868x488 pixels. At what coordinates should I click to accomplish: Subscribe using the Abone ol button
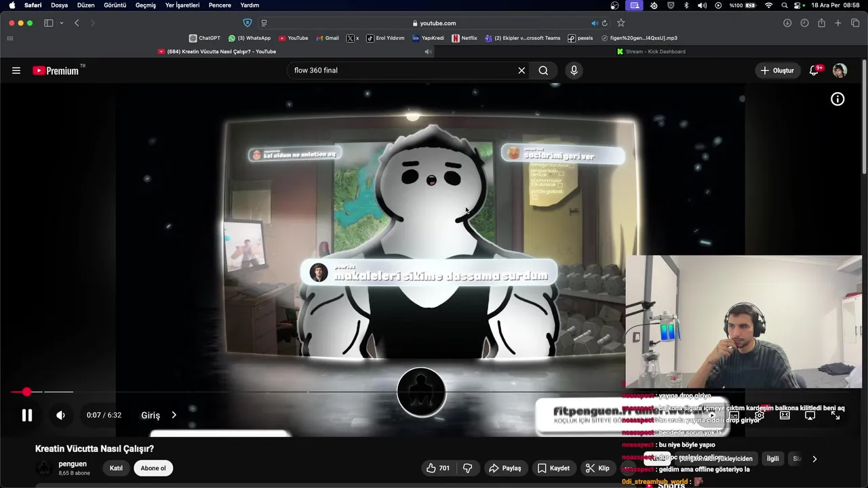(x=153, y=468)
